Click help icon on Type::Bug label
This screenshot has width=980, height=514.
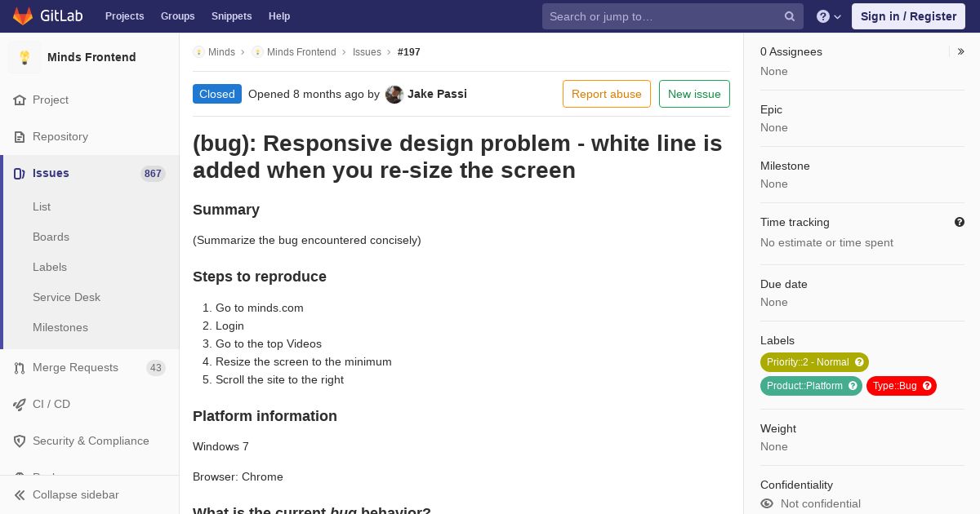click(927, 386)
